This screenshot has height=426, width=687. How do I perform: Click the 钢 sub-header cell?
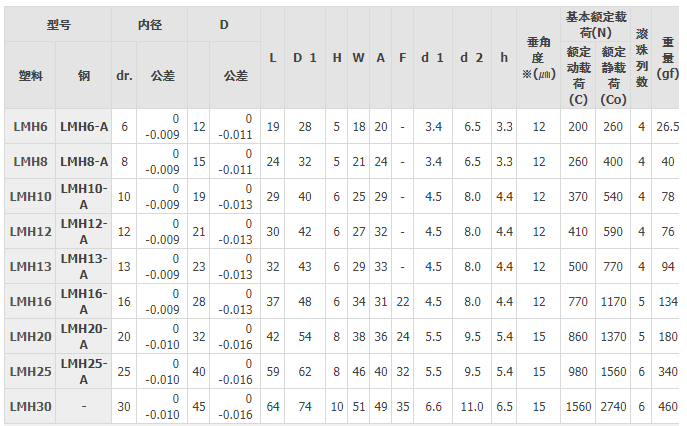point(84,75)
